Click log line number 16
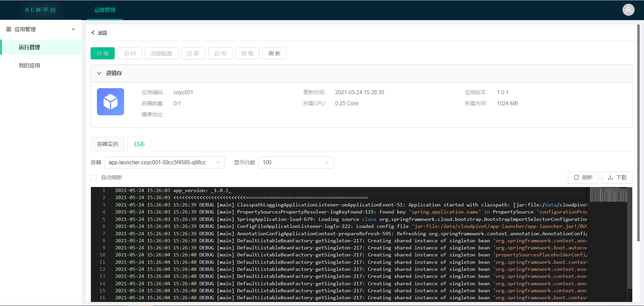 click(102, 298)
